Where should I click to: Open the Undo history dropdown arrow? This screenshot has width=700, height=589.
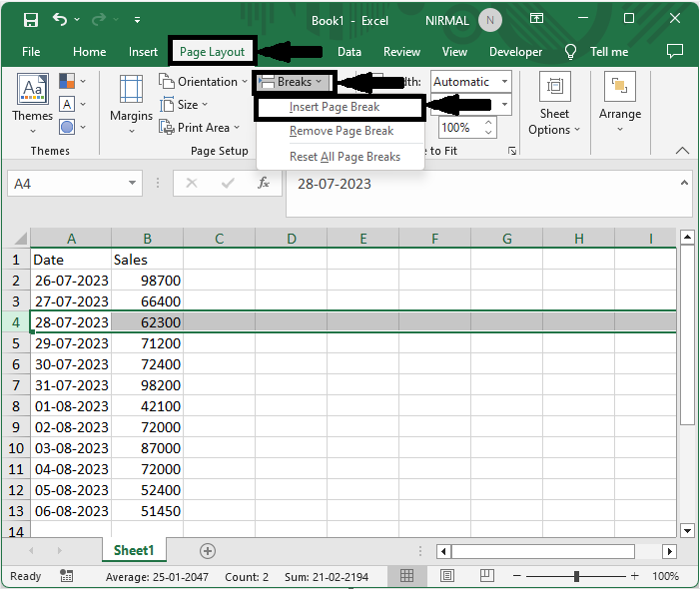tap(77, 20)
